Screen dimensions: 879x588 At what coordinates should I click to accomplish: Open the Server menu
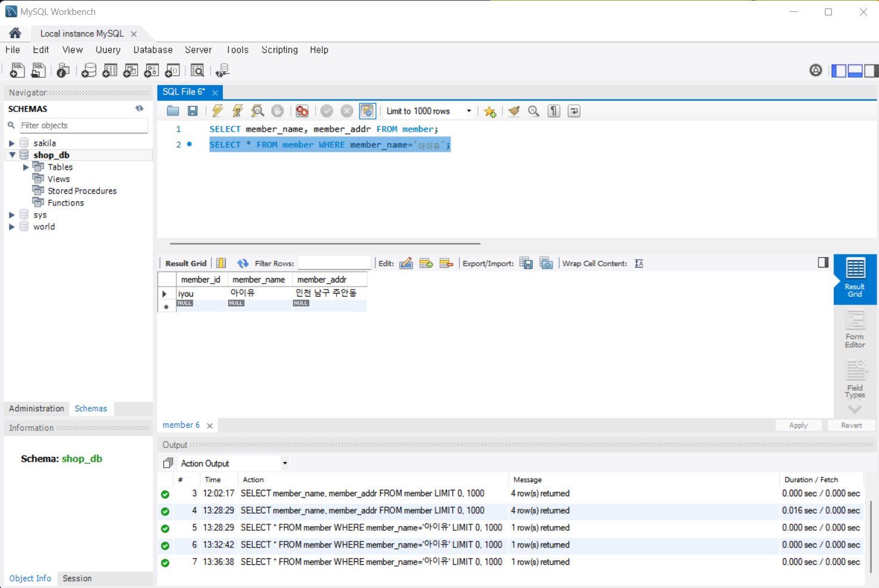tap(198, 50)
